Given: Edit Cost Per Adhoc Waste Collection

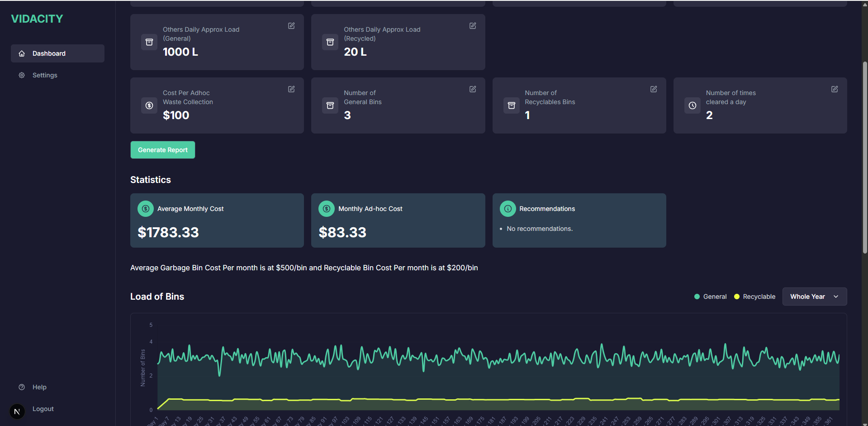Looking at the screenshot, I should tap(291, 89).
